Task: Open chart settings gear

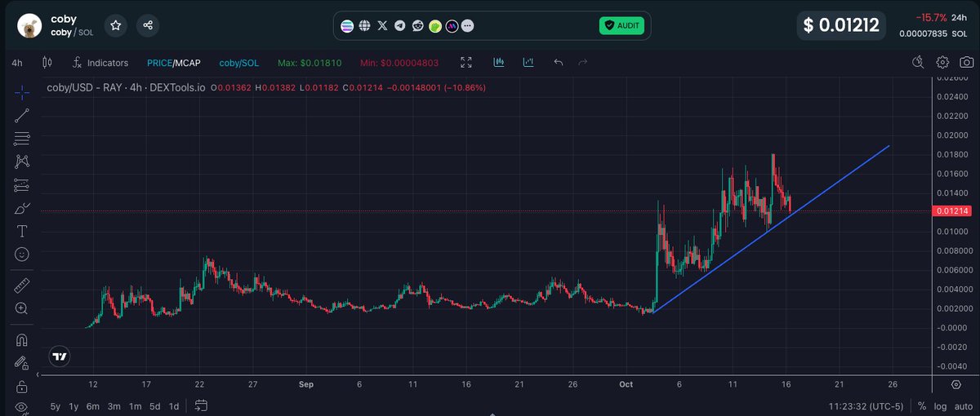Action: point(942,62)
